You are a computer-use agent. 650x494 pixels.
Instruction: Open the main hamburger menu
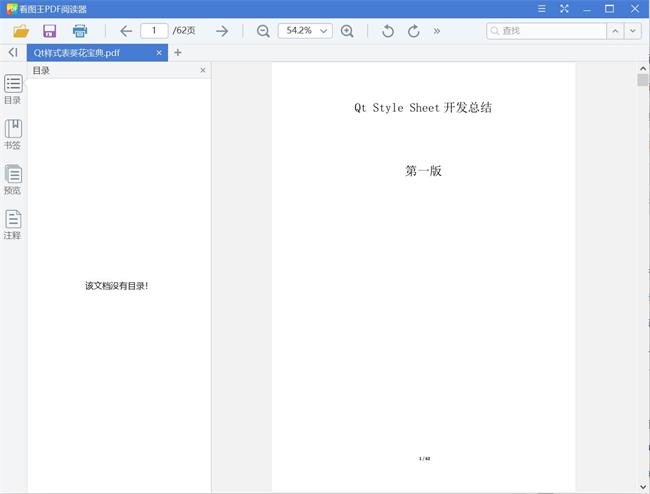(541, 9)
